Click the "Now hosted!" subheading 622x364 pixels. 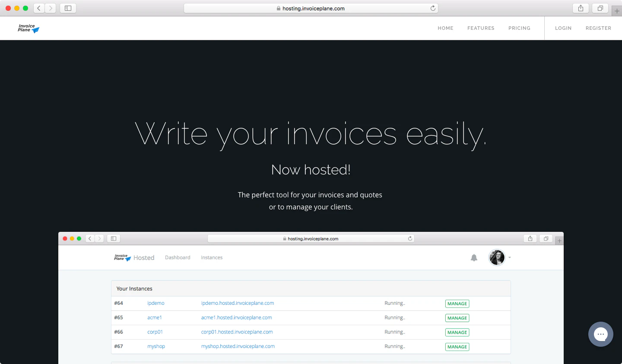(x=311, y=170)
